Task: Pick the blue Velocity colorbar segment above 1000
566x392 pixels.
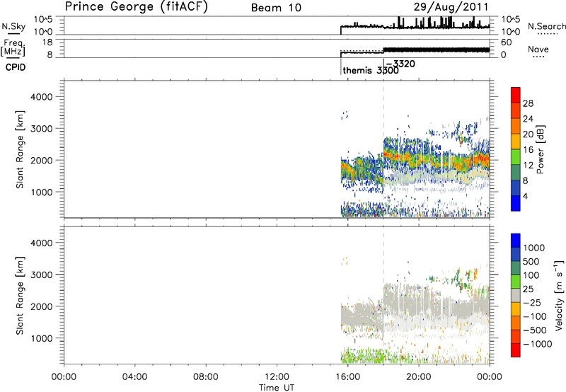Action: pos(516,241)
